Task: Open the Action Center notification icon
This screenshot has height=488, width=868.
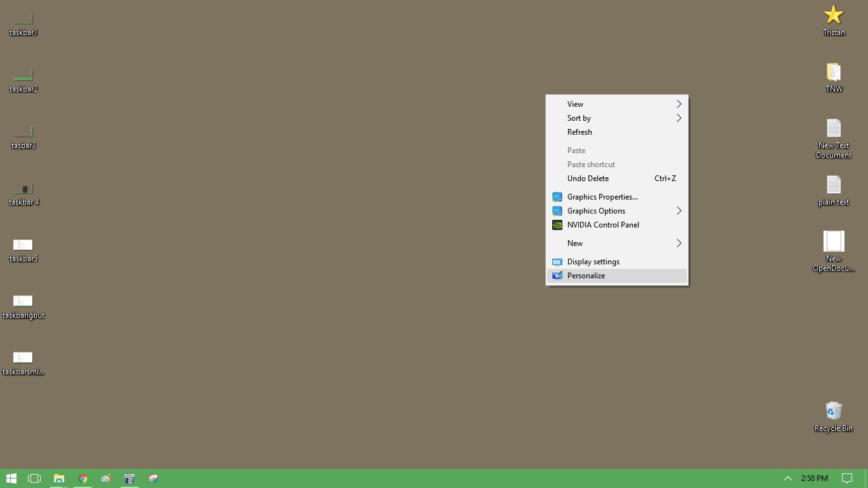Action: (x=847, y=478)
